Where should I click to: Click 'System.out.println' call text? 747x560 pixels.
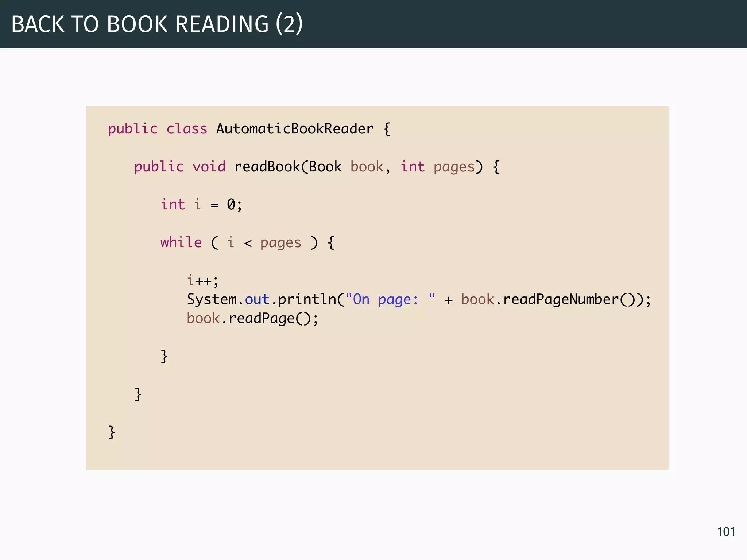261,300
